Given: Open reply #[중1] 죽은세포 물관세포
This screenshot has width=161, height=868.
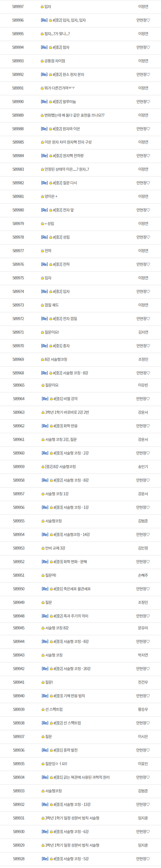Looking at the screenshot, I should (72, 589).
